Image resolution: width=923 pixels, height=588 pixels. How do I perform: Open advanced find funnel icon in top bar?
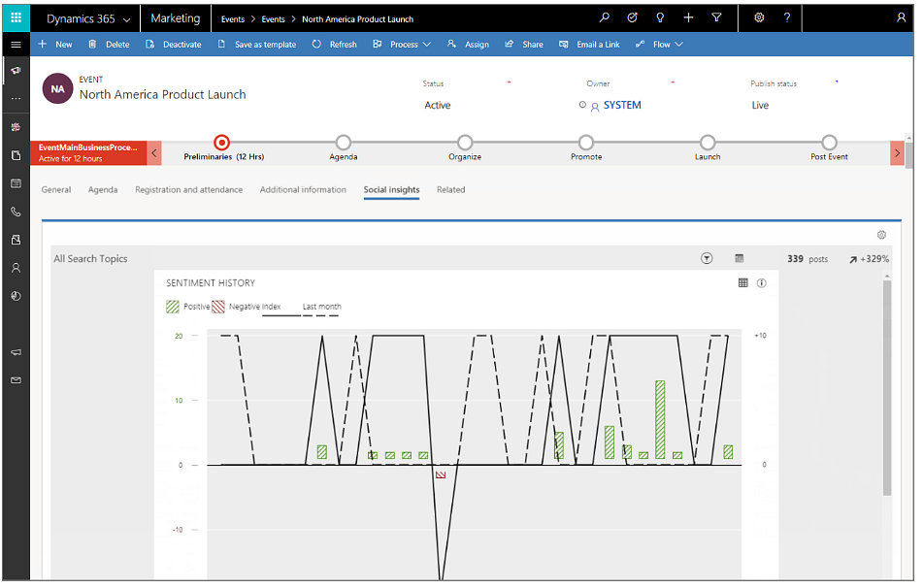click(716, 17)
